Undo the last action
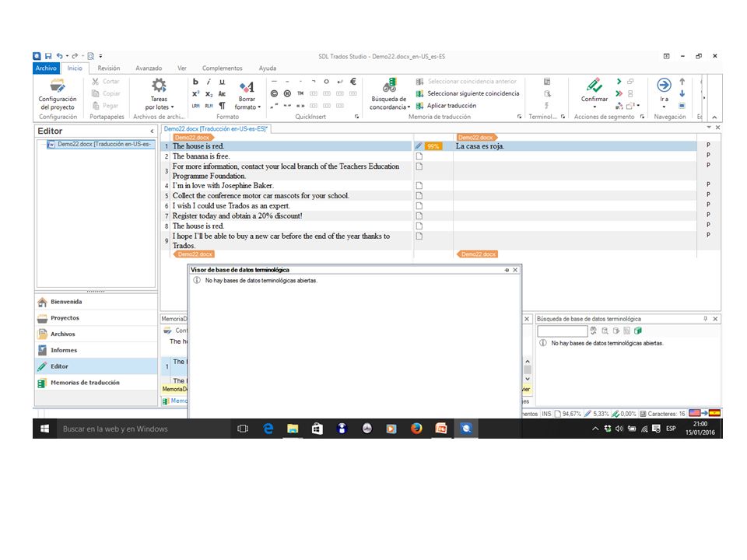Screen dimensions: 747x560 (x=60, y=56)
